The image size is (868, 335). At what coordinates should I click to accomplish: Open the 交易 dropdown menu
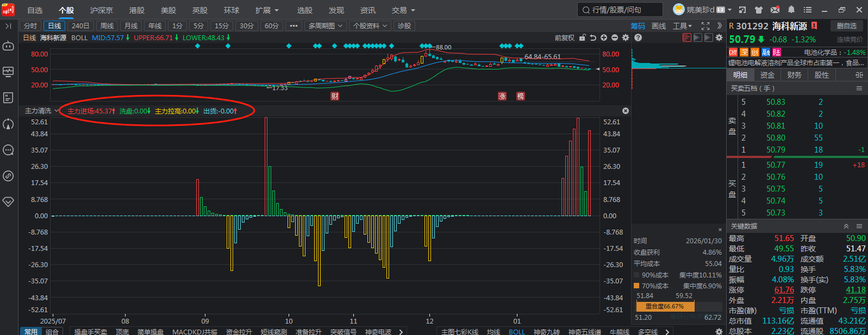[x=403, y=10]
